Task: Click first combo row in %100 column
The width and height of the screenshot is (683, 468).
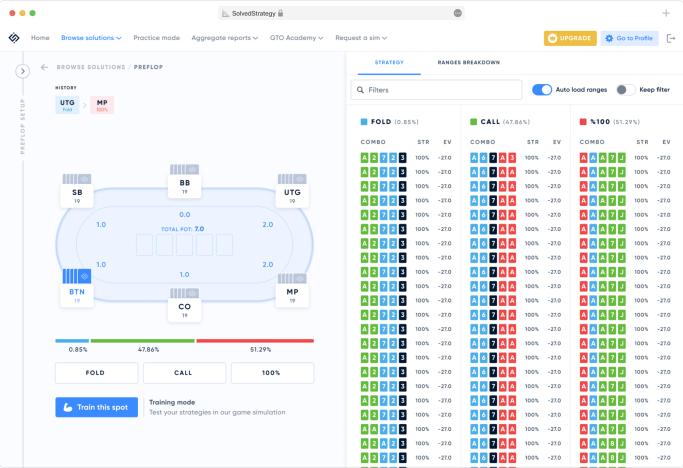Action: point(625,158)
